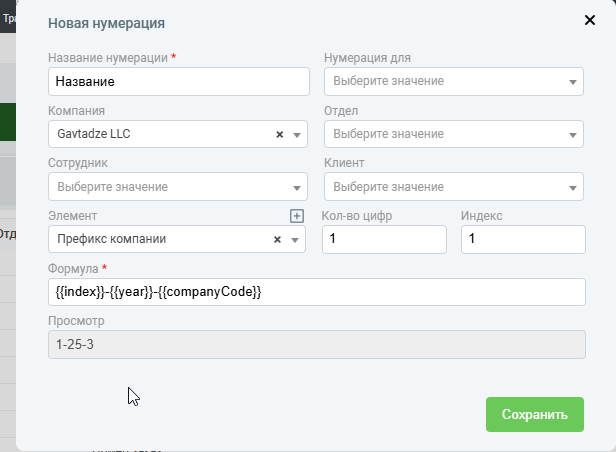
Task: Focus the Название нумерации text field
Action: click(x=178, y=82)
